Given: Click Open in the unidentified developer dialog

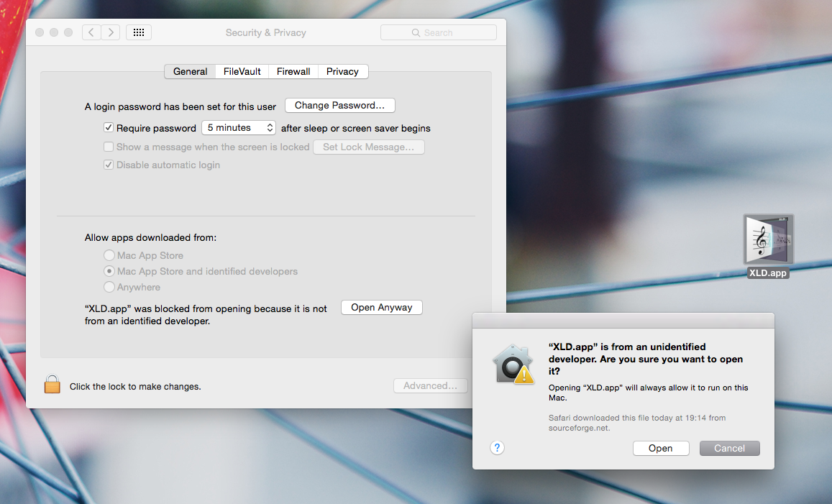Looking at the screenshot, I should [x=661, y=449].
